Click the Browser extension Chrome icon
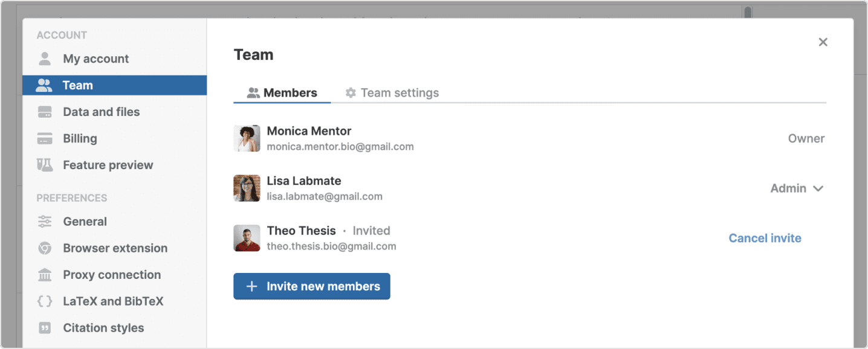This screenshot has width=868, height=349. tap(45, 248)
